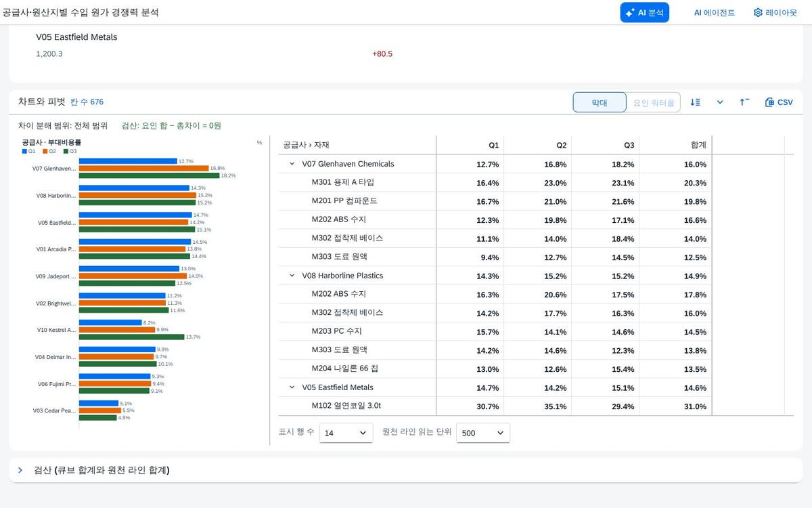Click the 검산: 요인 합 − 총차이 = 0원 text

(x=171, y=126)
